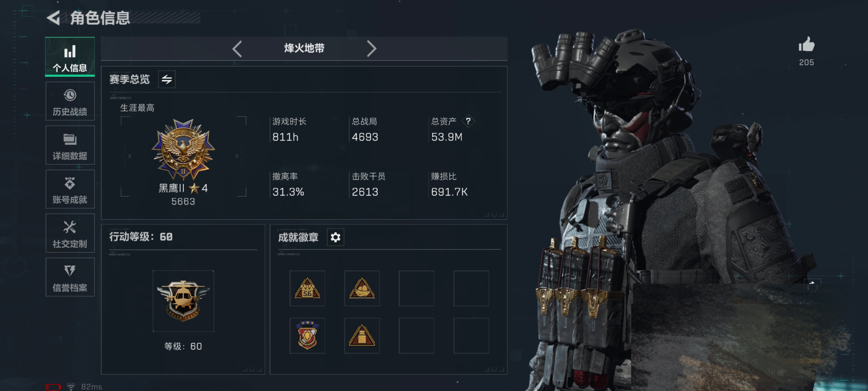Select the level 60 helicopter badge
This screenshot has height=391, width=868.
(x=183, y=301)
